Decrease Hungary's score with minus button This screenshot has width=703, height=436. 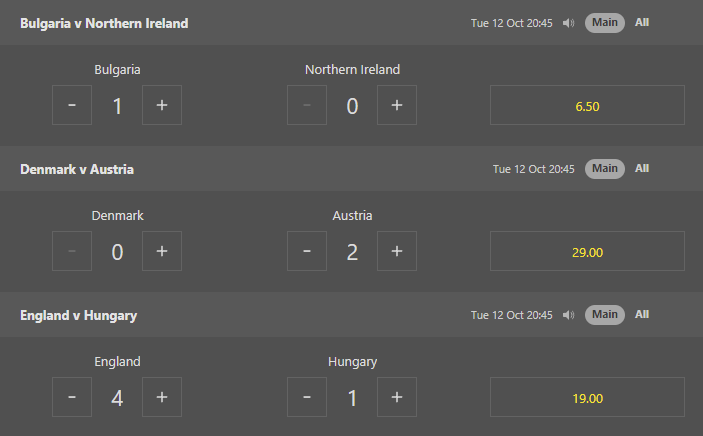coord(307,397)
